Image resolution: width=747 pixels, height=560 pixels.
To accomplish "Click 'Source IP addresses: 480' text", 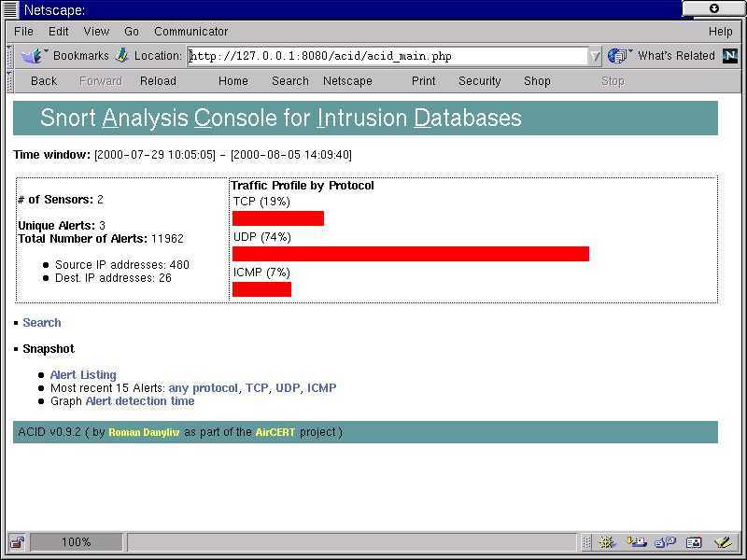I will (x=122, y=265).
